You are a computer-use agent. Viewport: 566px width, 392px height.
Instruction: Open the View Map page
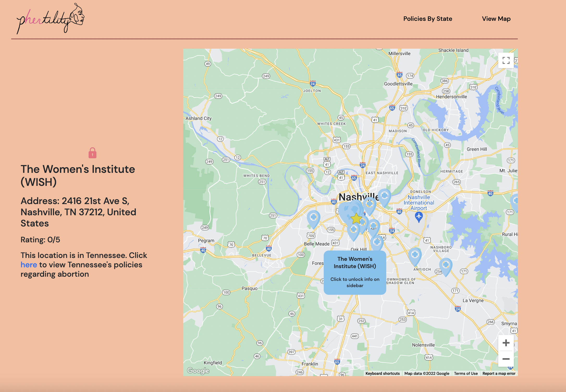coord(496,19)
